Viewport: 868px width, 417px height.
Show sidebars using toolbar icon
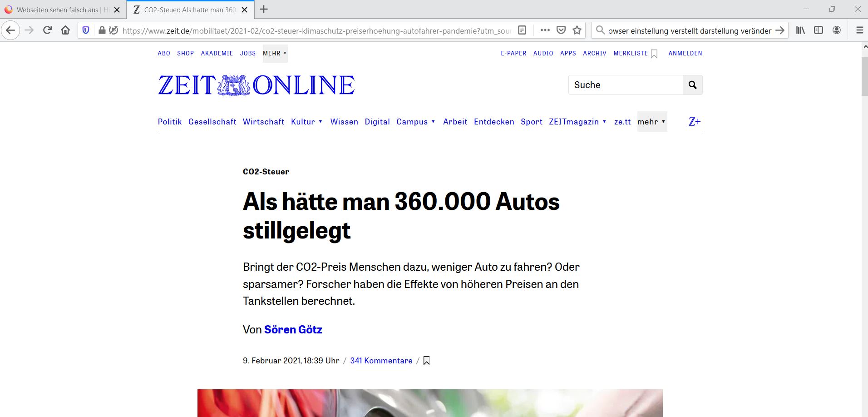(819, 30)
